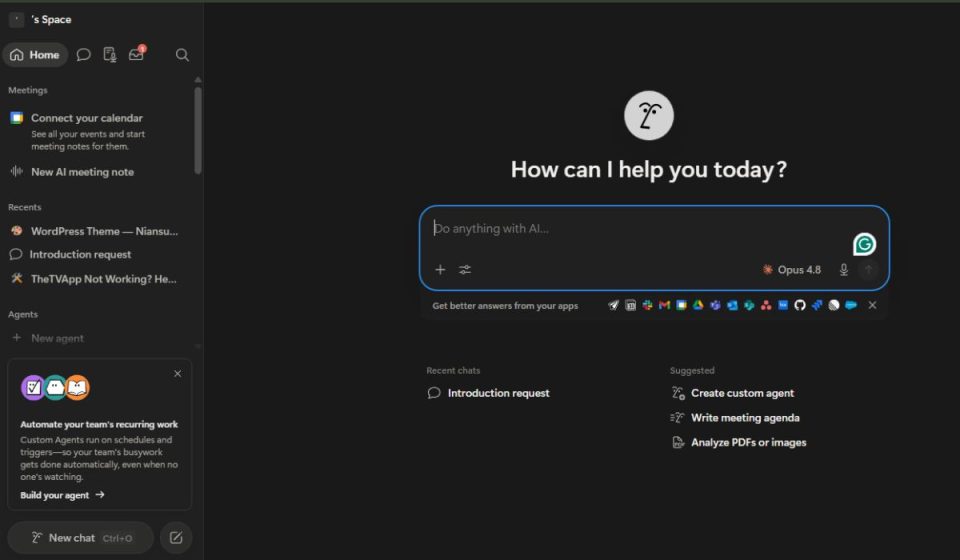Connect the Jira app icon

[x=817, y=305]
